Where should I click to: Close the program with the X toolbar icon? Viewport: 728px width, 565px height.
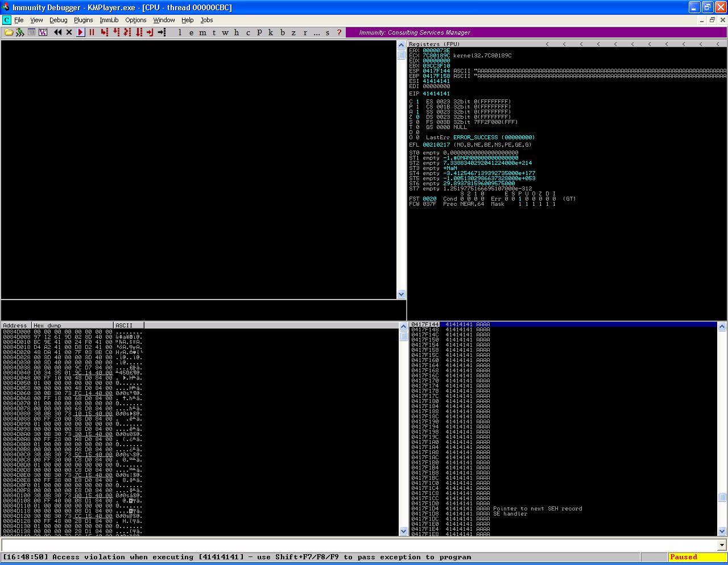click(69, 32)
